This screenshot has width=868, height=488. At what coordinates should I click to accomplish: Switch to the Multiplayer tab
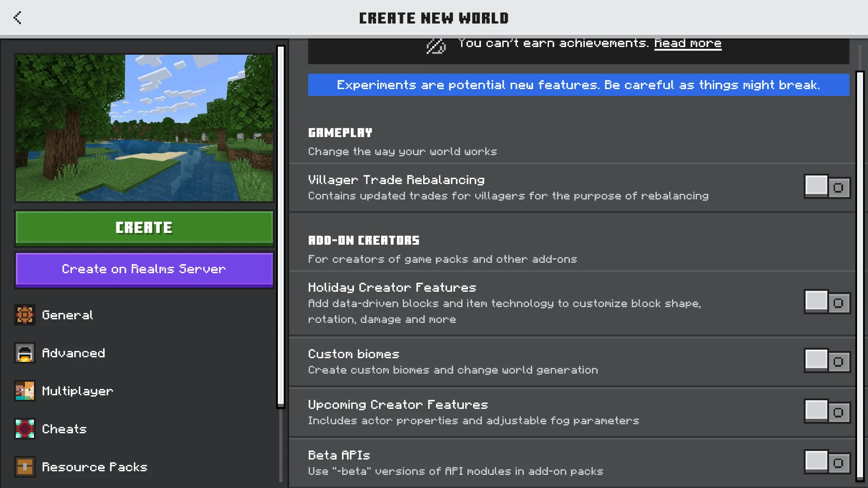[x=144, y=391]
